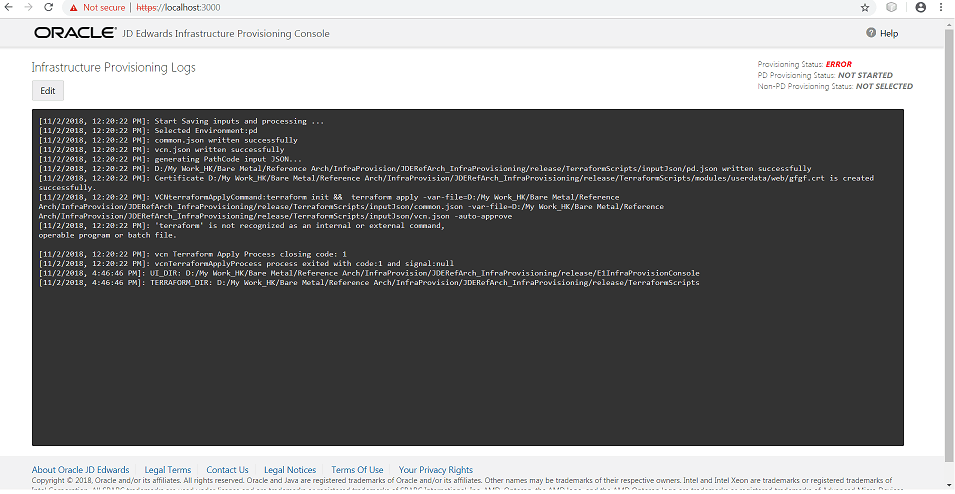Open Your Privacy Rights link

click(435, 470)
